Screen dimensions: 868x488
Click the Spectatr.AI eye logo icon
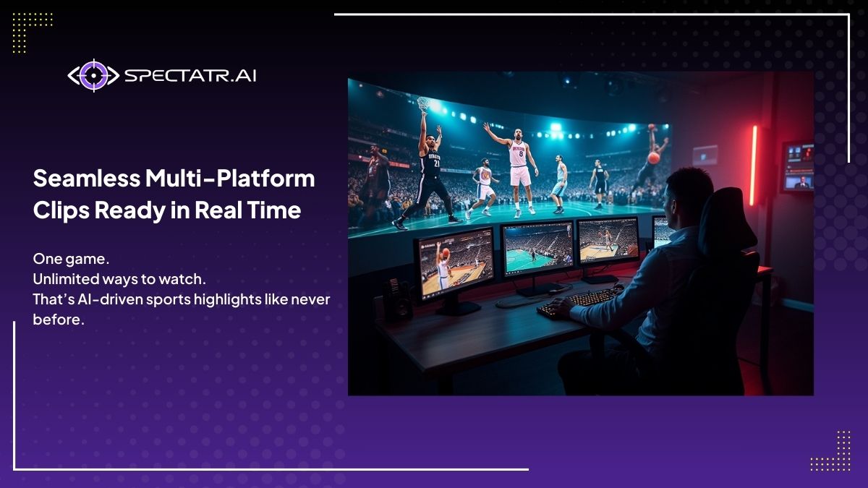pyautogui.click(x=93, y=75)
